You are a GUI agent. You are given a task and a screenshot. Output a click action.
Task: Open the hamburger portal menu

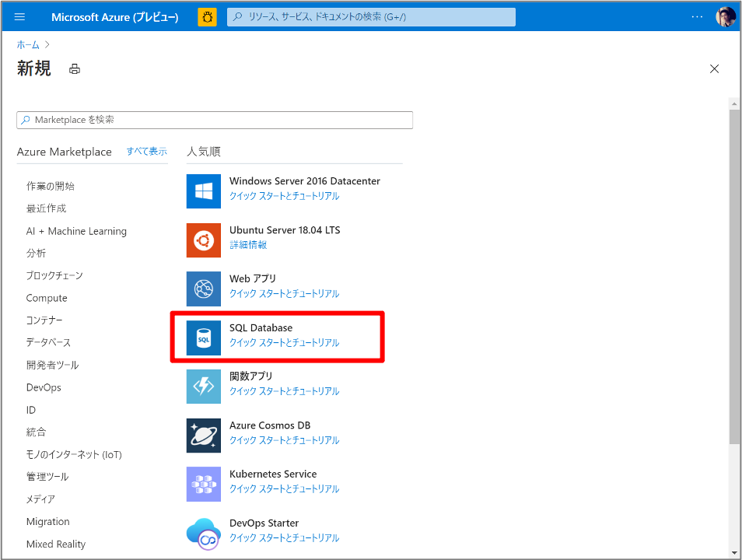[20, 17]
